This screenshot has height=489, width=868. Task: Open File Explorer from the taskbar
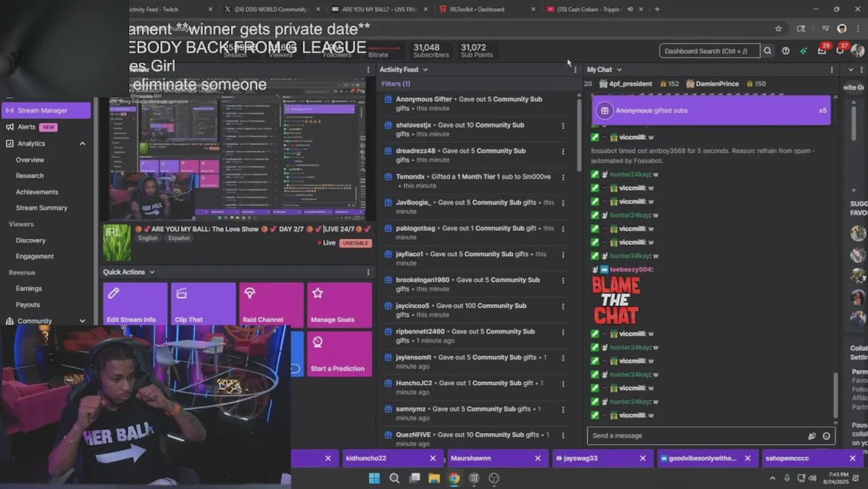434,478
